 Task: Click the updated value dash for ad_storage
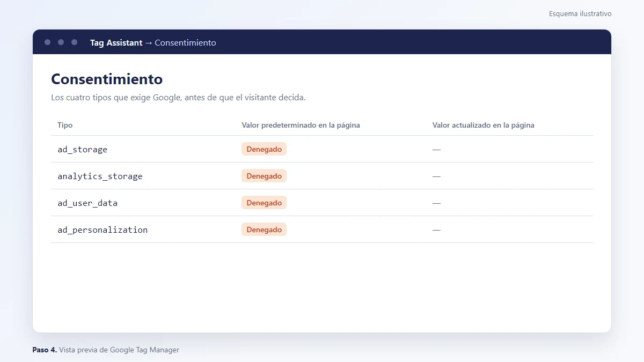tap(436, 150)
